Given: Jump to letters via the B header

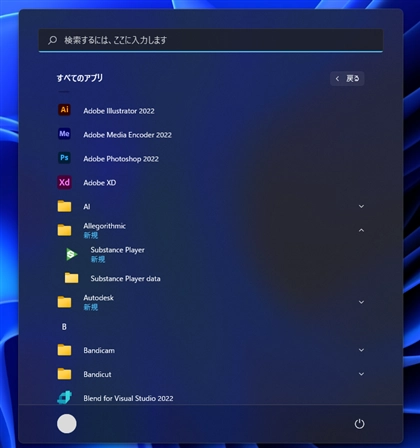Looking at the screenshot, I should [x=64, y=327].
